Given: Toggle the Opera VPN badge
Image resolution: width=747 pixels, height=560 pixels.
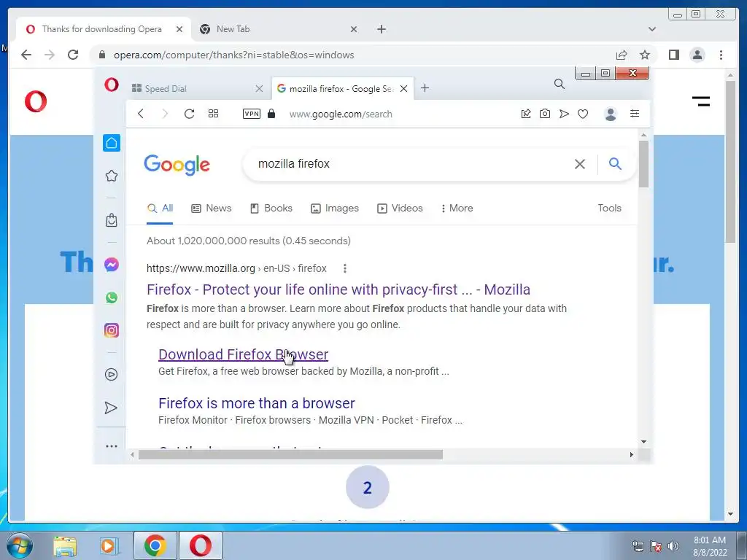Looking at the screenshot, I should pos(252,113).
